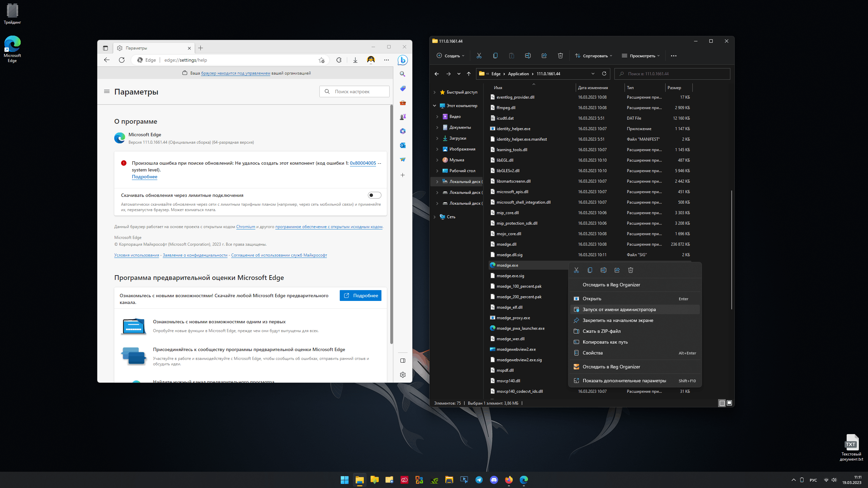Collapse Этот компьютер in navigation tree

[434, 106]
